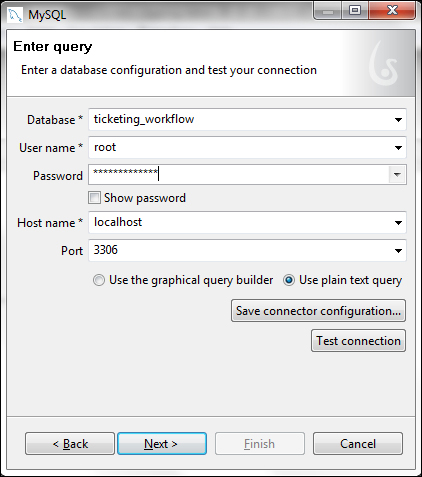Screen dimensions: 422x477
Task: Cancel the MySQL connector wizard
Action: (358, 444)
